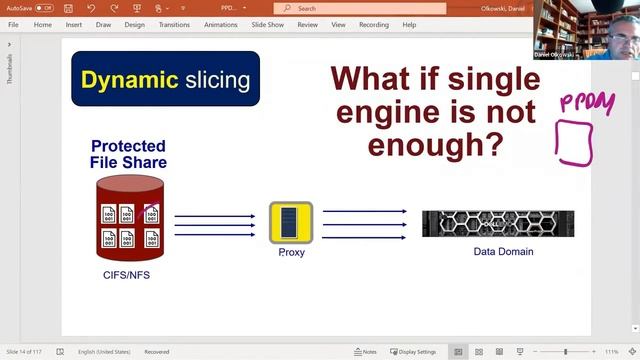Toggle the AutoSave switch

pos(44,8)
